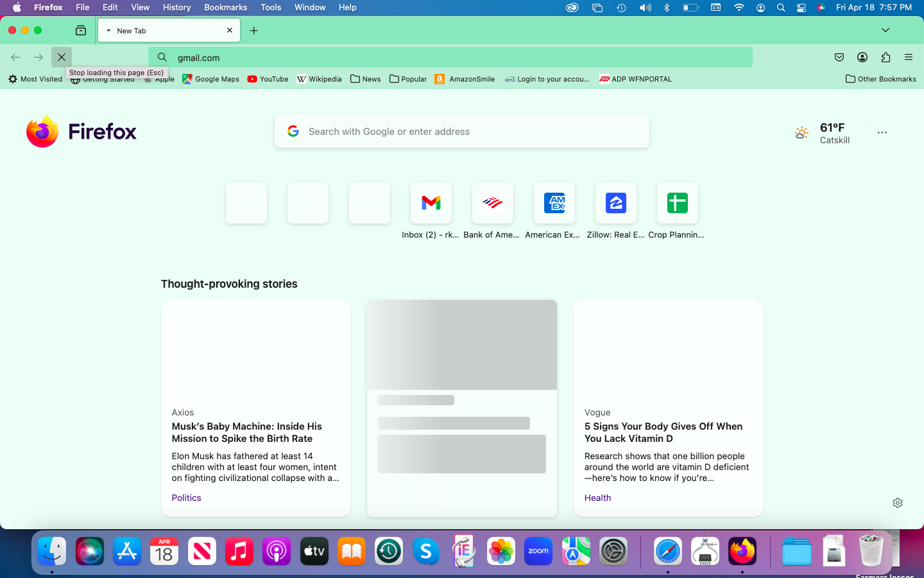Open the AmazonSmile bookmark

[465, 79]
